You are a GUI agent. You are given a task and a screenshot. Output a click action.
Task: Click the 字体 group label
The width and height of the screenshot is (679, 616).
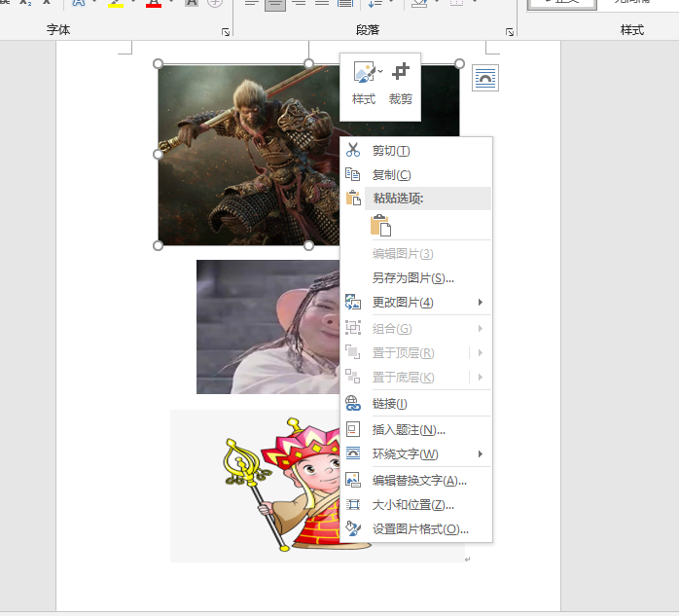58,29
